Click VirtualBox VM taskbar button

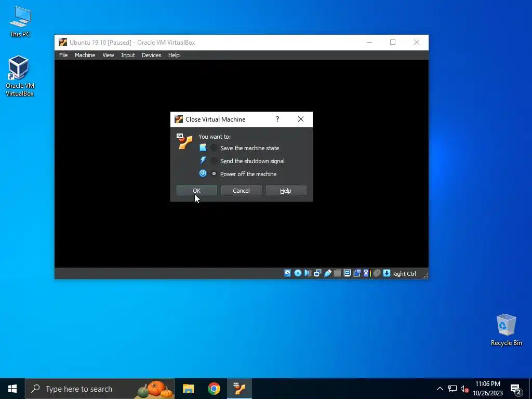click(240, 389)
